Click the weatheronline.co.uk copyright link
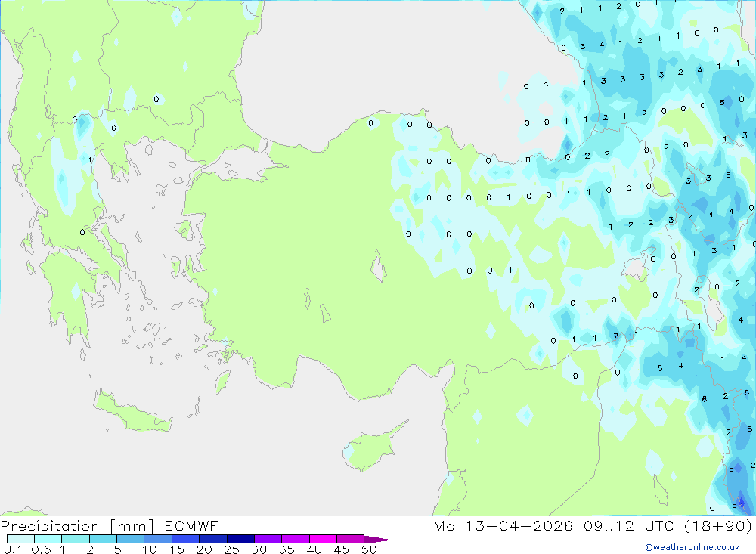756x554 pixels. pos(692,547)
